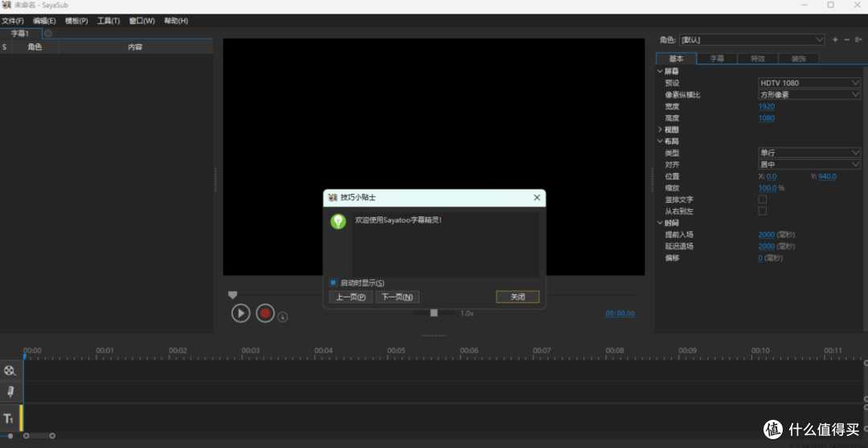Open the 编辑(E) menu
The width and height of the screenshot is (868, 448).
point(44,21)
